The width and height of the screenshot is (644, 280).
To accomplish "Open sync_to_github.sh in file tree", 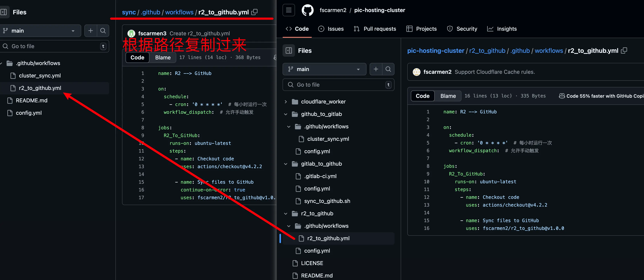I will 327,201.
